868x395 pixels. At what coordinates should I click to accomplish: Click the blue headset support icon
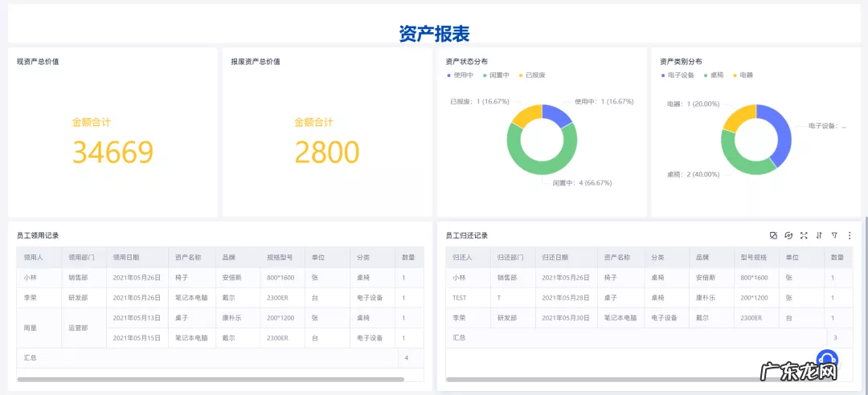pos(827,360)
